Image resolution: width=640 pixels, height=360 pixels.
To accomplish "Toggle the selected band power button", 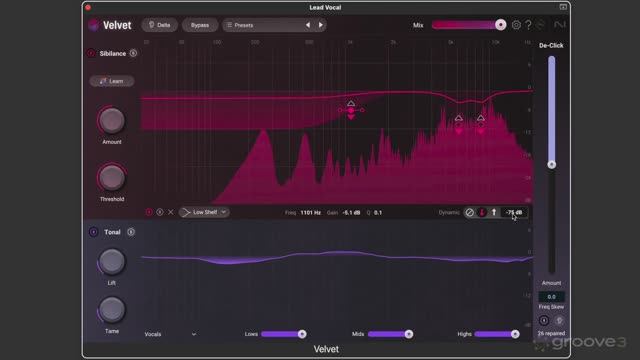I will pyautogui.click(x=149, y=212).
